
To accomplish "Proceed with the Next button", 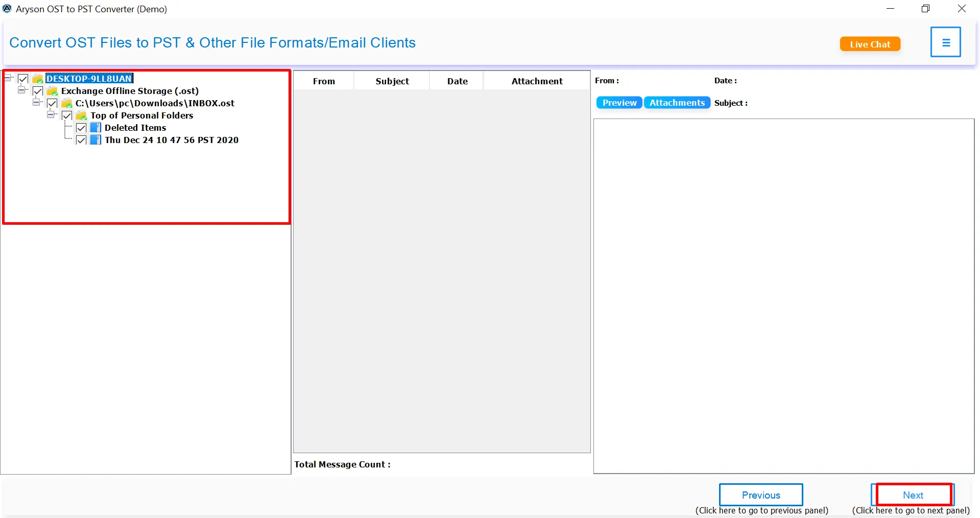I will (913, 495).
